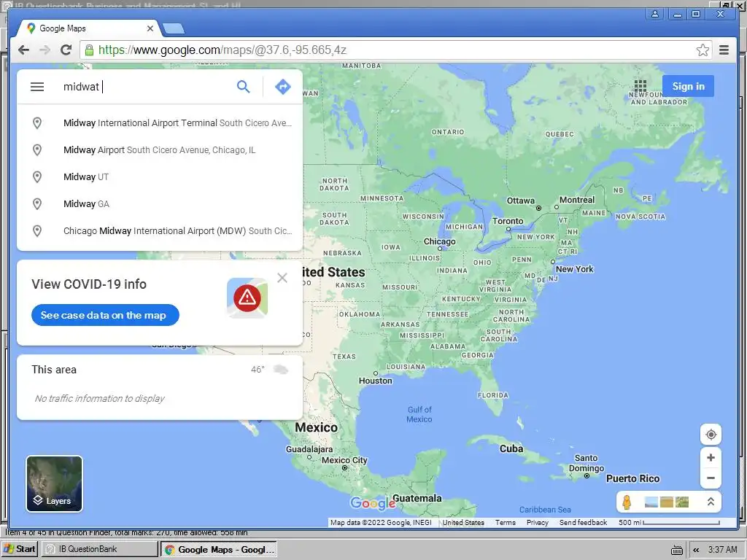Click the pin icon beside Midway GA
This screenshot has width=747, height=560.
point(36,204)
